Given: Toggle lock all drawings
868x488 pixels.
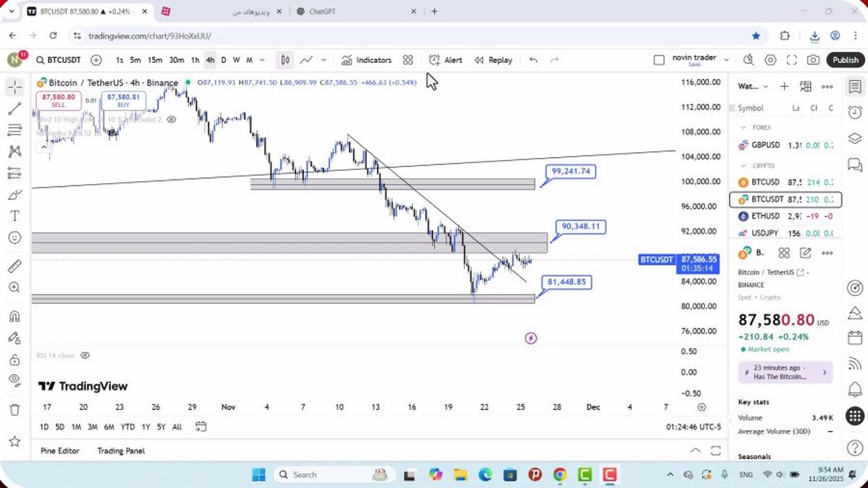Looking at the screenshot, I should (x=14, y=360).
